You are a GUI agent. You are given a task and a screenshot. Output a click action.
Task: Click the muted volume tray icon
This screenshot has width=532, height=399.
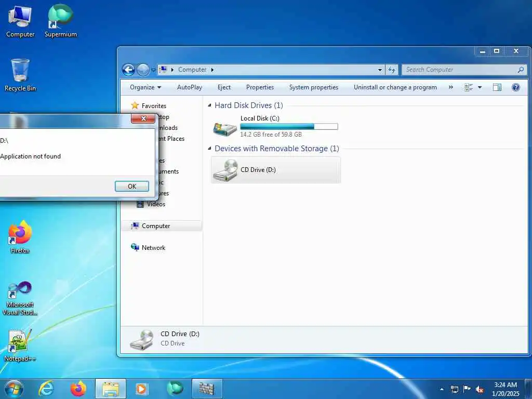point(480,390)
